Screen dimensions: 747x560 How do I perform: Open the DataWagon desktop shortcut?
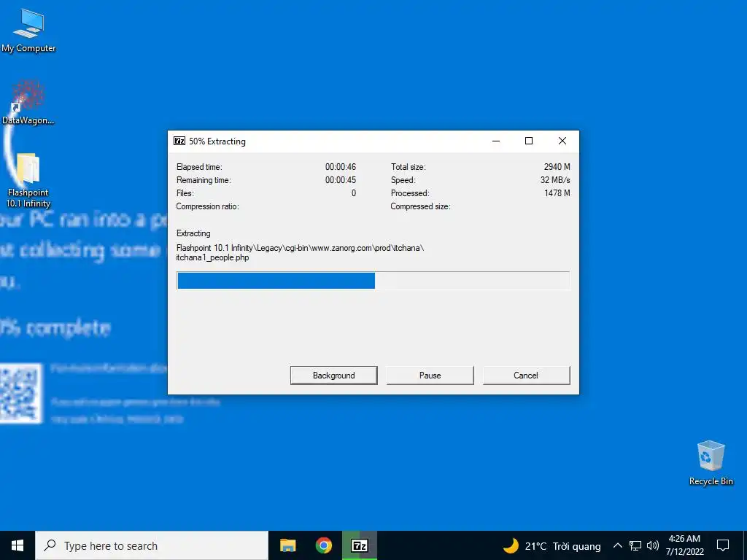[x=28, y=102]
